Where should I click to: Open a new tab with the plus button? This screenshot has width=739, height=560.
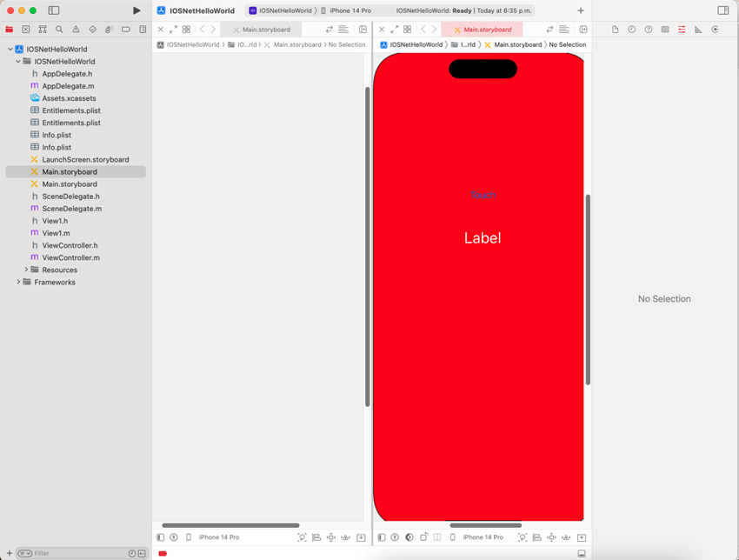pyautogui.click(x=579, y=11)
